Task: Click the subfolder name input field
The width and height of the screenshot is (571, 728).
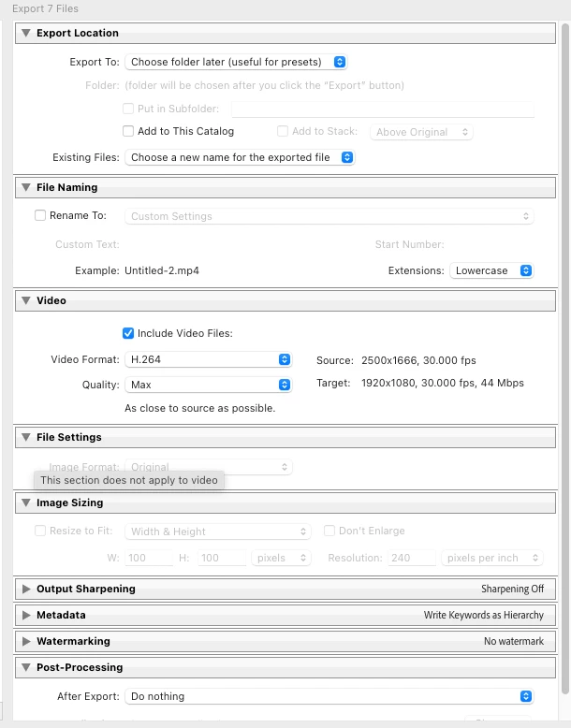Action: [383, 109]
